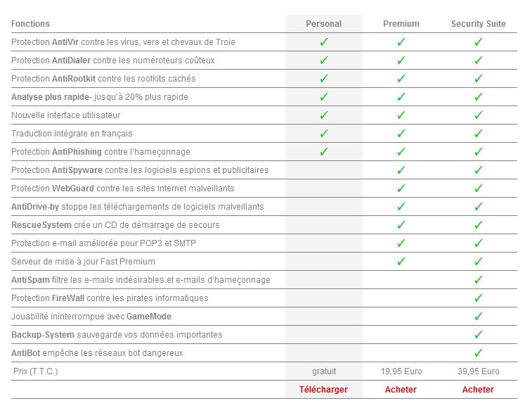Click Security Suite checkmark for FireWall row
The image size is (532, 401).
[479, 298]
